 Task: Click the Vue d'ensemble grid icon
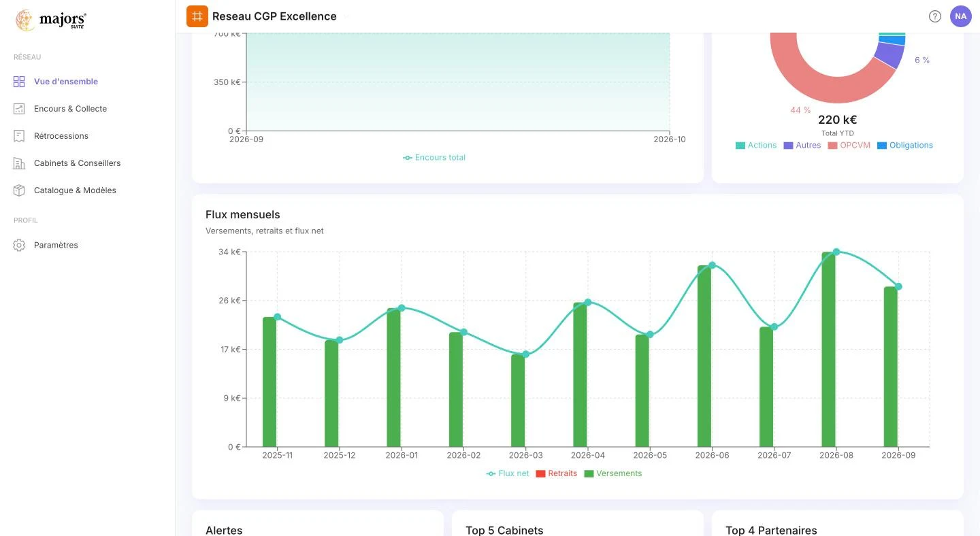pos(19,82)
